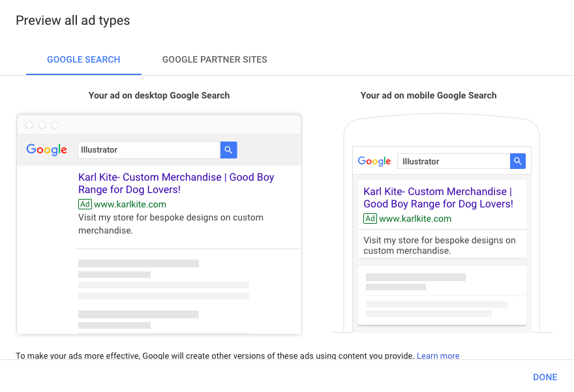574x392 pixels.
Task: Click www.karlkite.com in the mobile ad
Action: coord(415,219)
